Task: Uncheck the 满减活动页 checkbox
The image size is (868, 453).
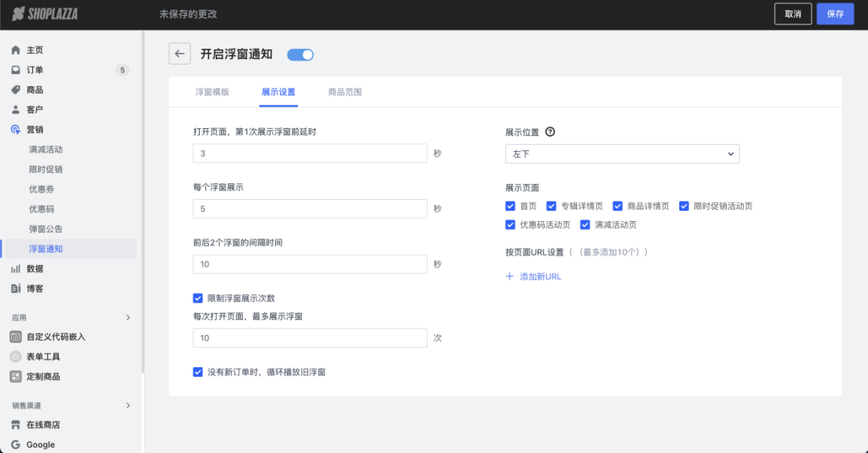Action: (585, 225)
